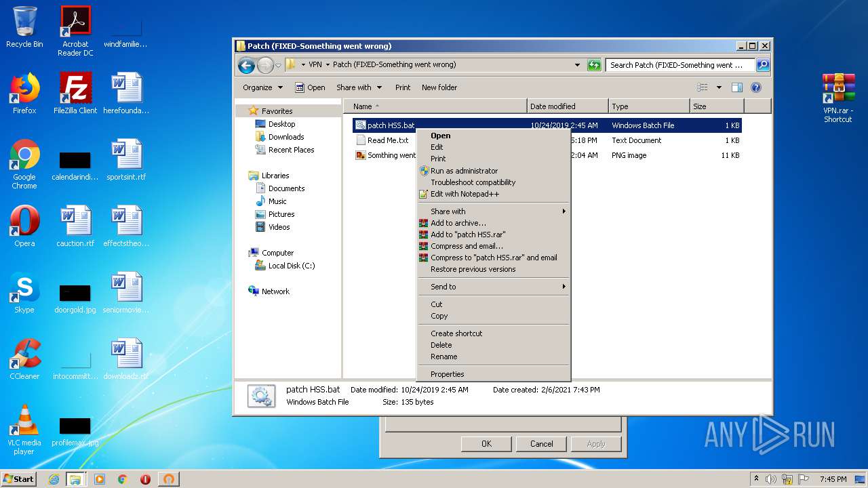Open VLC media player shortcut

click(24, 430)
